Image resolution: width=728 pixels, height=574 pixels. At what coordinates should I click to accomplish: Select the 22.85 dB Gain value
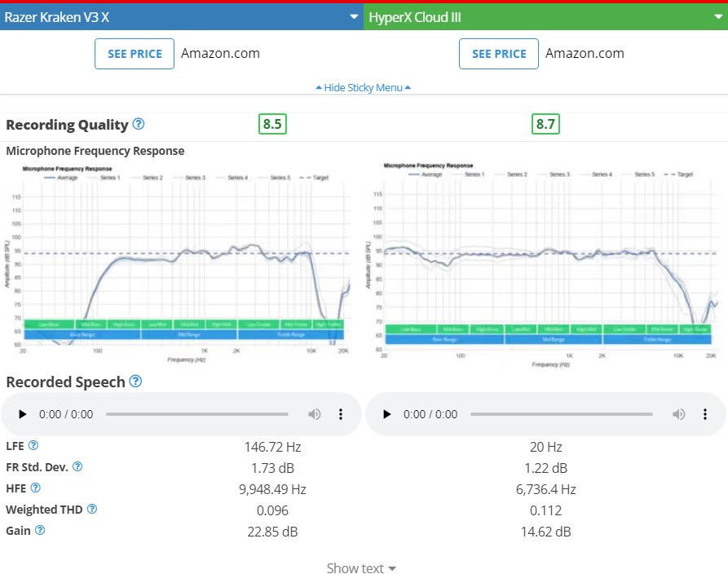click(x=272, y=532)
